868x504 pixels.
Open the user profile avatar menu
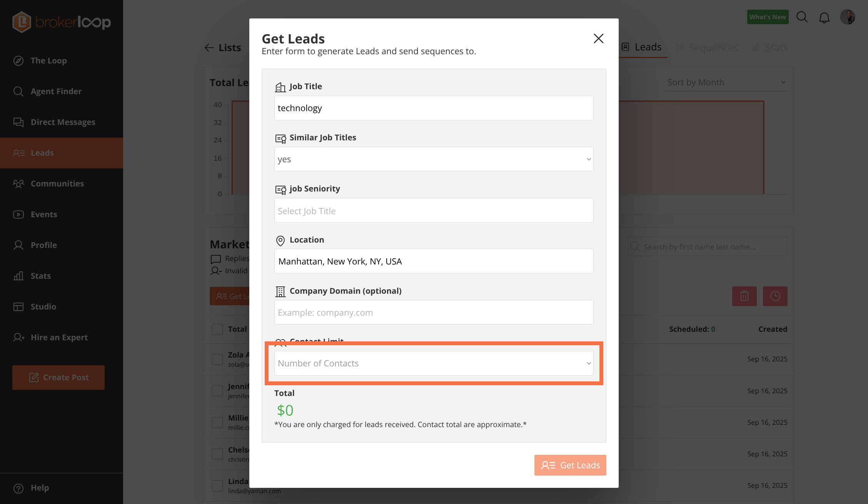click(x=847, y=17)
